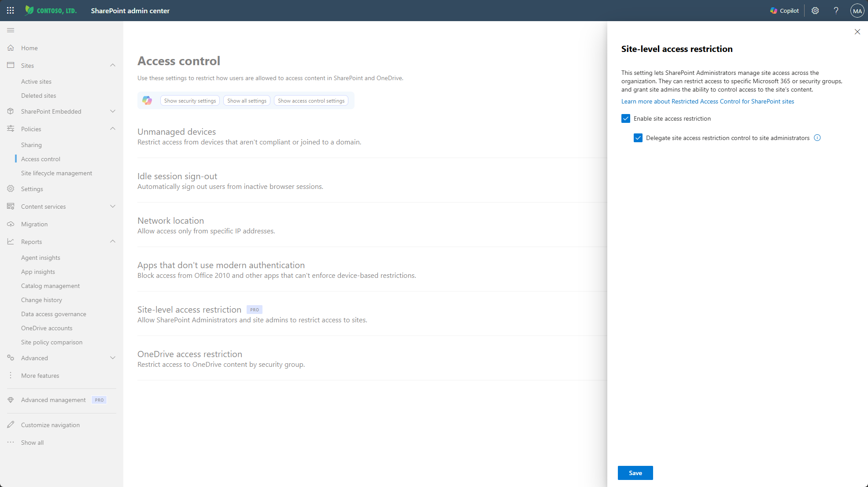Collapse the Reports section chevron

click(x=113, y=241)
